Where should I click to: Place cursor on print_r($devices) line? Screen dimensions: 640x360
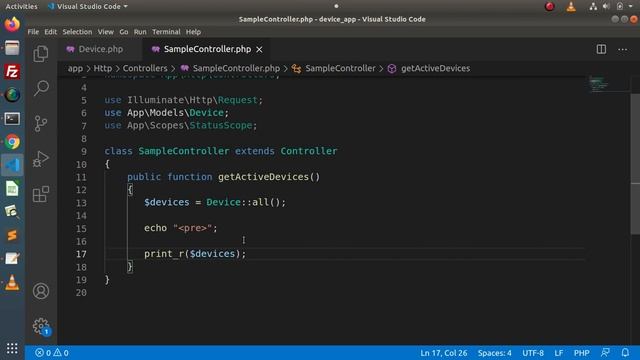(195, 254)
